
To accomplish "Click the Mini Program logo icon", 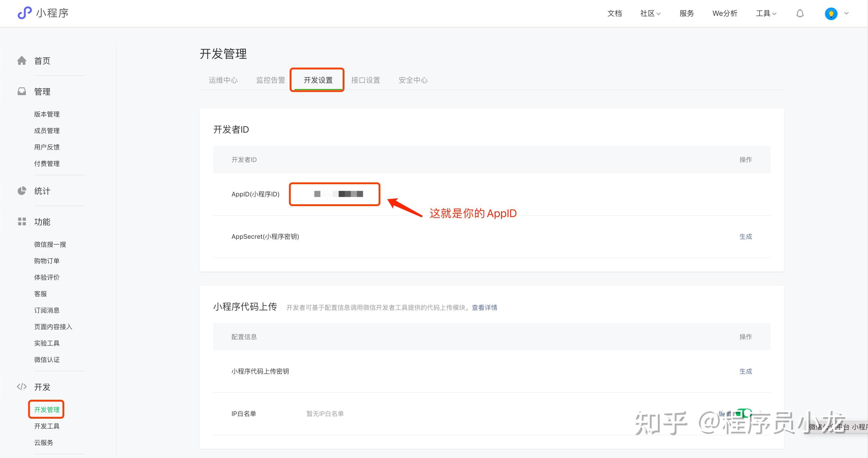I will [25, 13].
